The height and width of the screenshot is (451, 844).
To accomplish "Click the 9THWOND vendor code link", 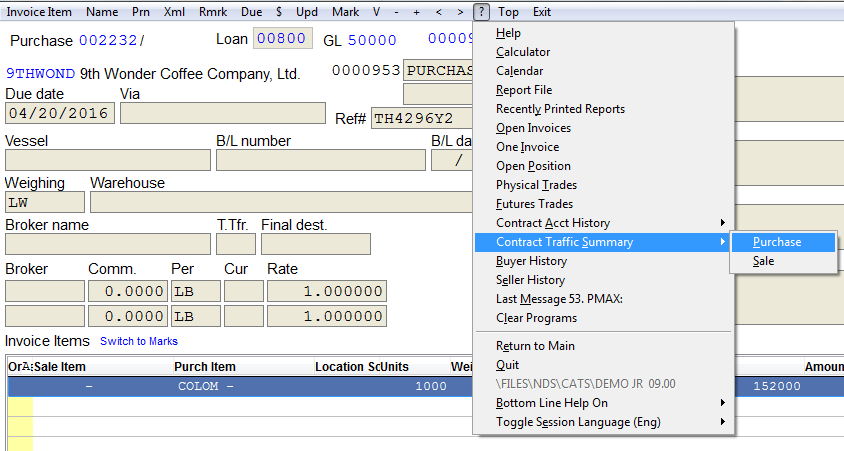I will coord(40,73).
